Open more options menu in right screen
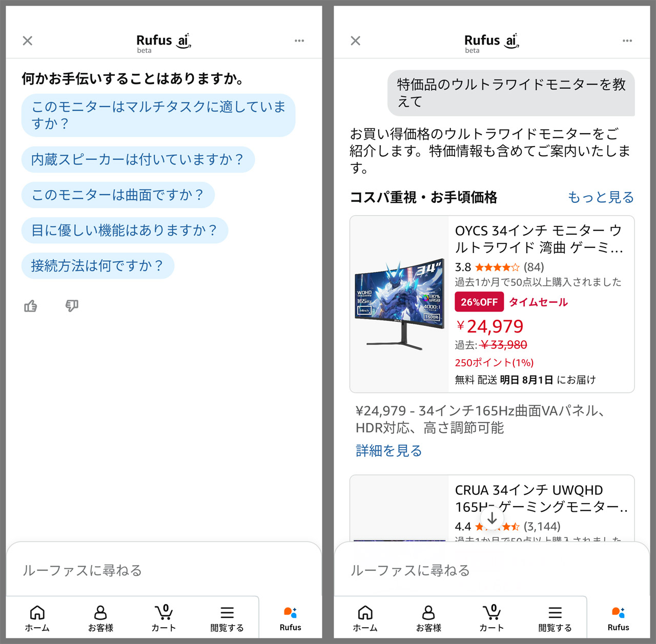 click(x=627, y=40)
